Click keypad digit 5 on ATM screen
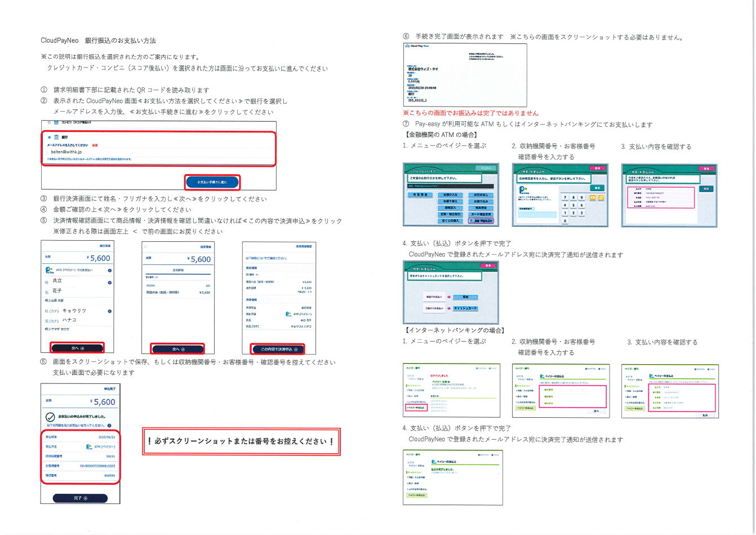756x535 pixels. pos(573,205)
